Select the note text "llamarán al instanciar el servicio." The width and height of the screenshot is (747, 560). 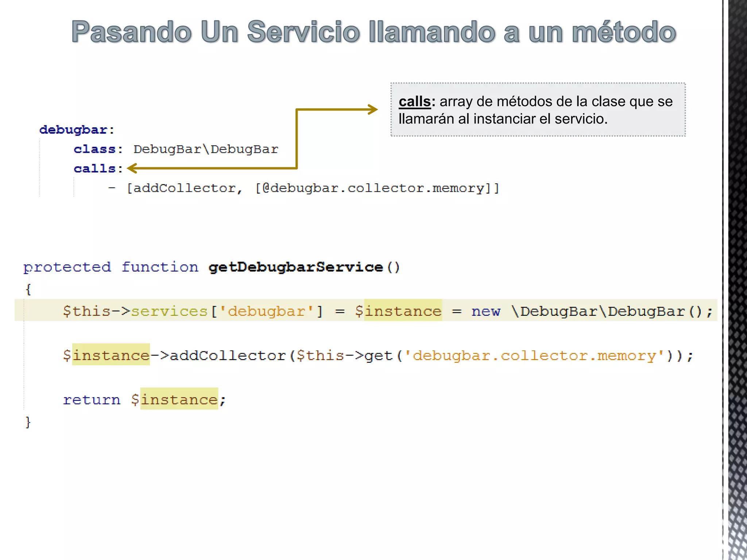(x=503, y=119)
